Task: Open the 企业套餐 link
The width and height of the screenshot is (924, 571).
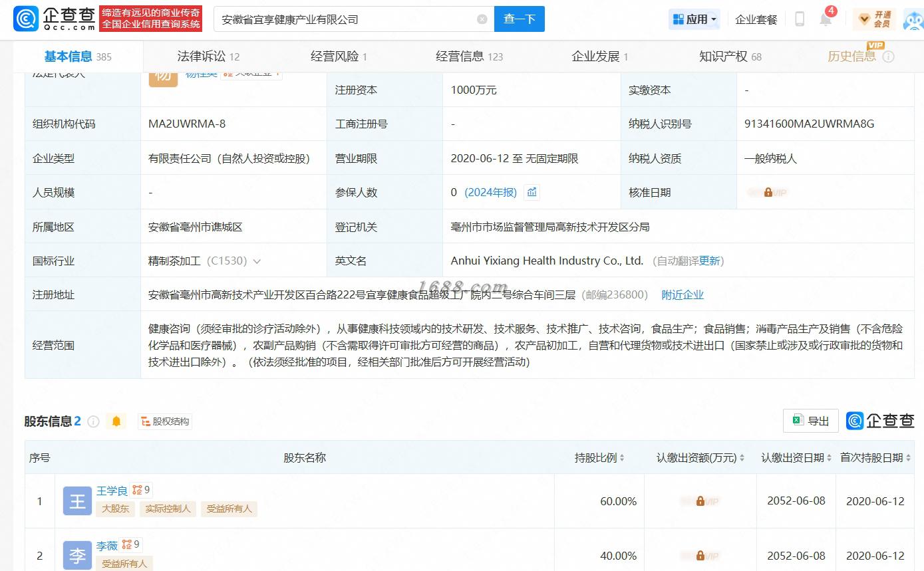Action: (756, 19)
